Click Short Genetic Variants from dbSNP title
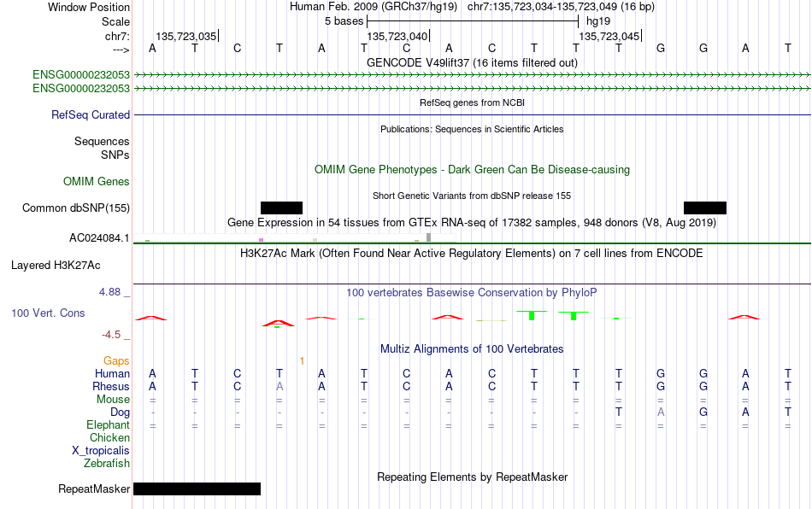This screenshot has height=509, width=812. click(472, 196)
